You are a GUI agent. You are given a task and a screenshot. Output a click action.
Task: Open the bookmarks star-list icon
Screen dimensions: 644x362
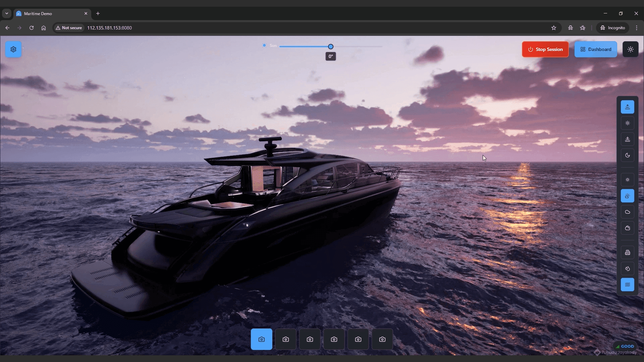coord(583,28)
